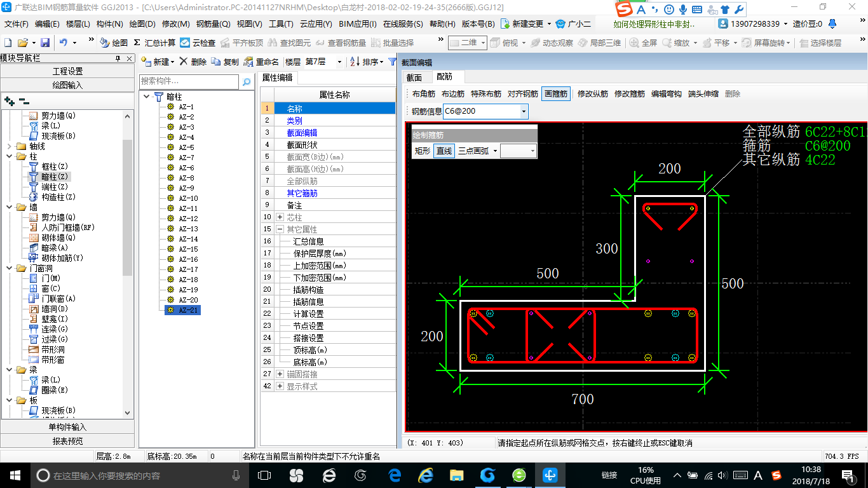Click the save disk icon
The height and width of the screenshot is (488, 868).
[45, 43]
